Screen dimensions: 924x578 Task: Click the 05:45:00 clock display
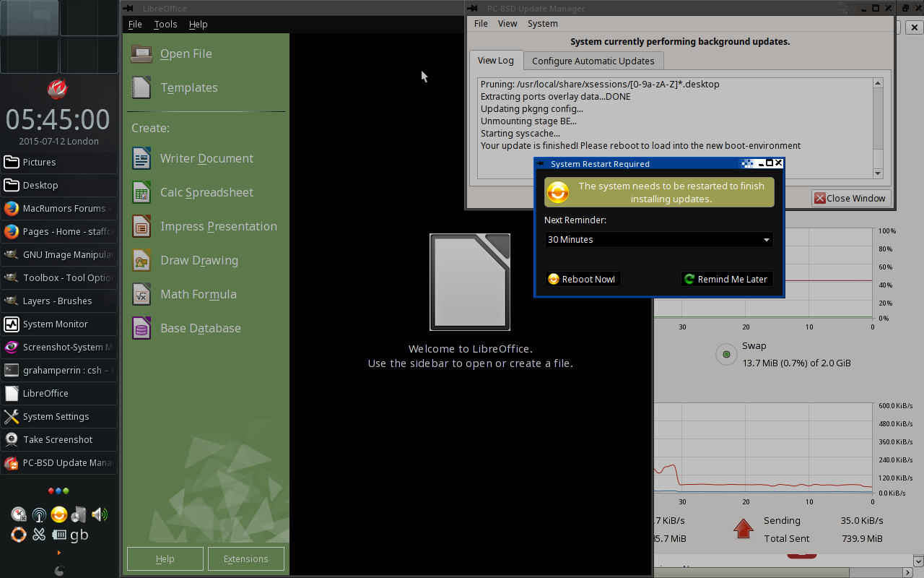click(58, 119)
